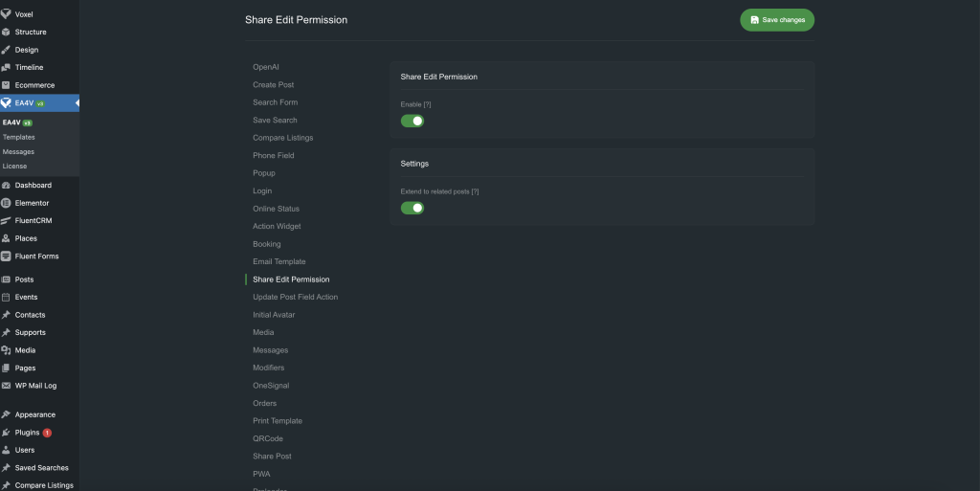Open the Email Template settings tab
The height and width of the screenshot is (491, 980).
click(x=279, y=261)
